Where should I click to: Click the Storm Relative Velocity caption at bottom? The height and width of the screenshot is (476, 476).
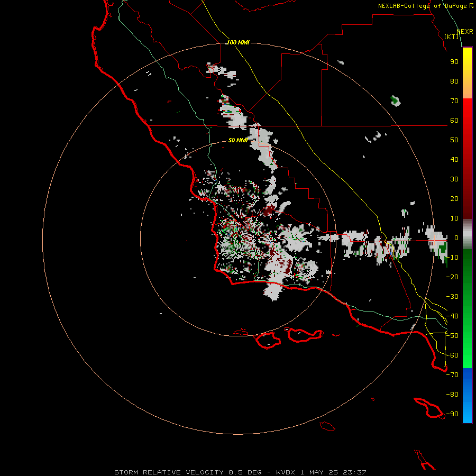240,472
